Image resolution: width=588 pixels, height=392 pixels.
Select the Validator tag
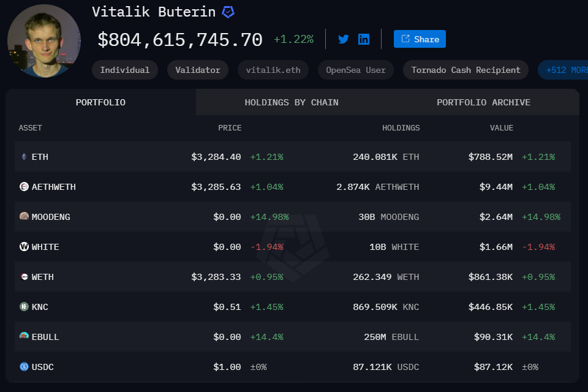pyautogui.click(x=198, y=70)
